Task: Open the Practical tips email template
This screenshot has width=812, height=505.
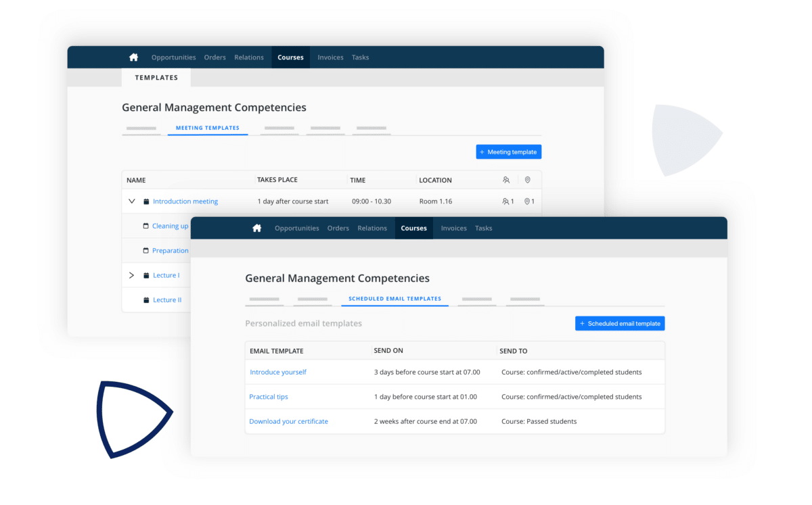Action: pos(269,397)
